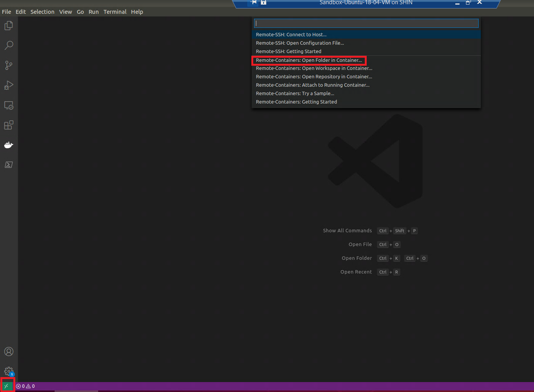Screen dimensions: 534x392
Task: Click the Open File label
Action: coord(360,245)
